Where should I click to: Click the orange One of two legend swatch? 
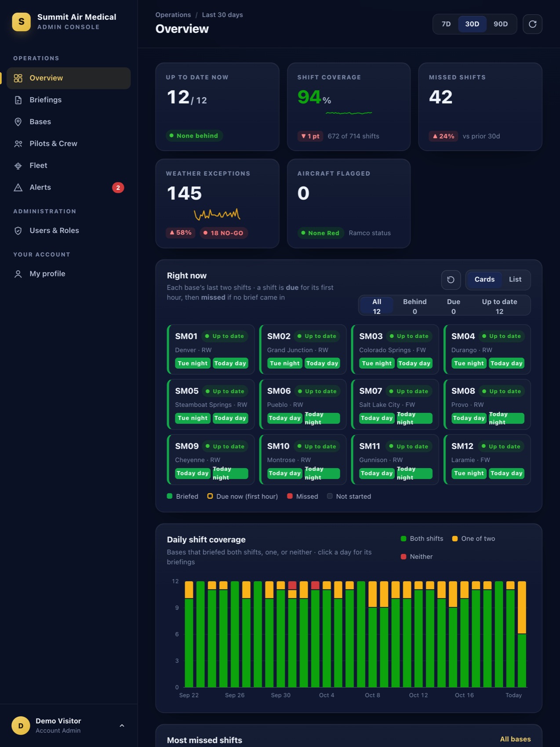point(455,539)
